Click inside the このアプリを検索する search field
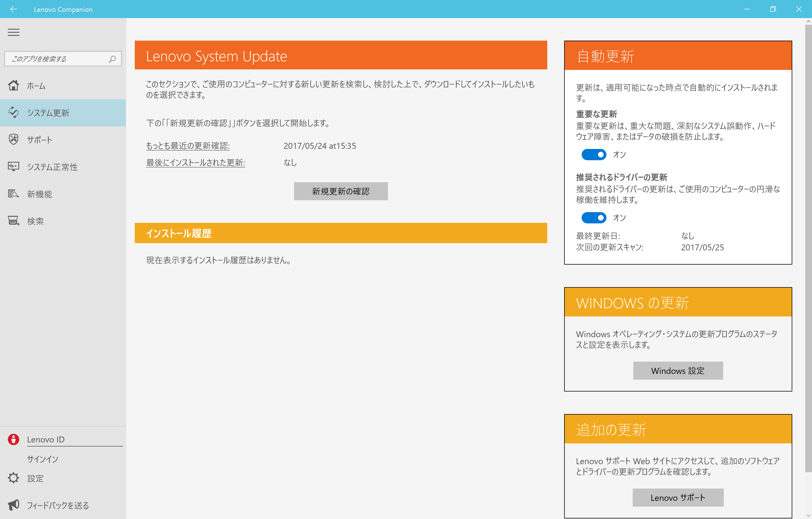The width and height of the screenshot is (812, 519). click(x=57, y=58)
